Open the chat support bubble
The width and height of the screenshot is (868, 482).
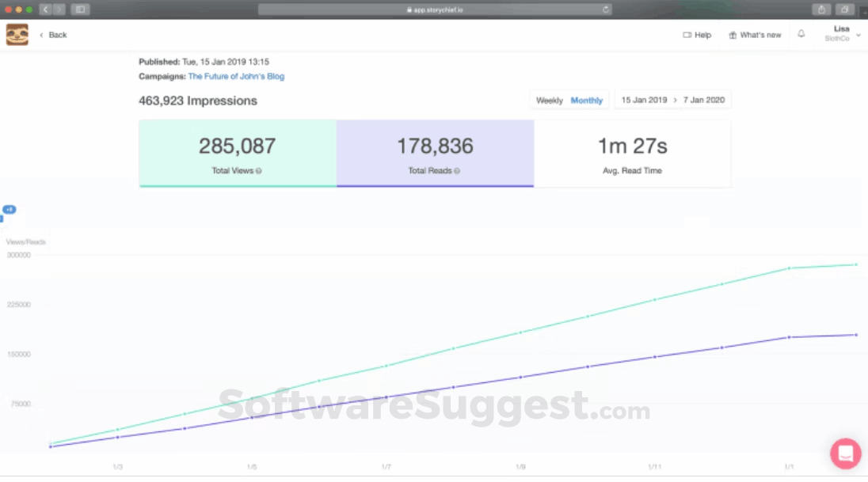click(845, 454)
